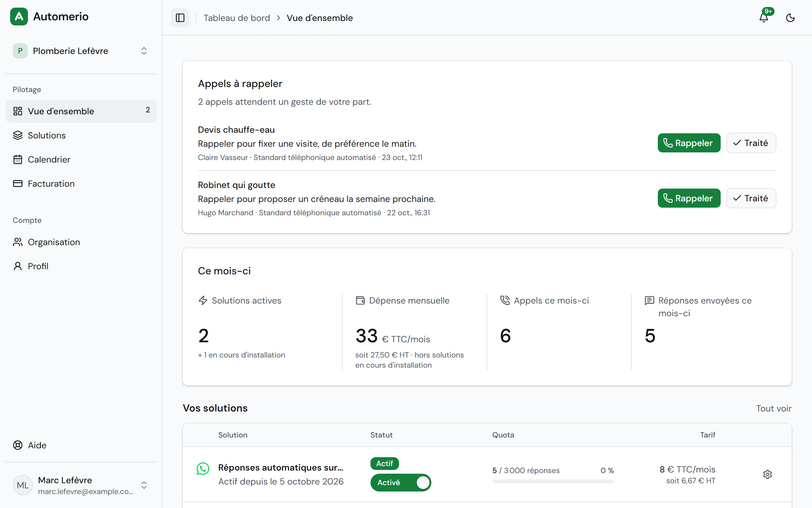Mark Robinet qui goutte as Traité
812x508 pixels.
[x=751, y=198]
